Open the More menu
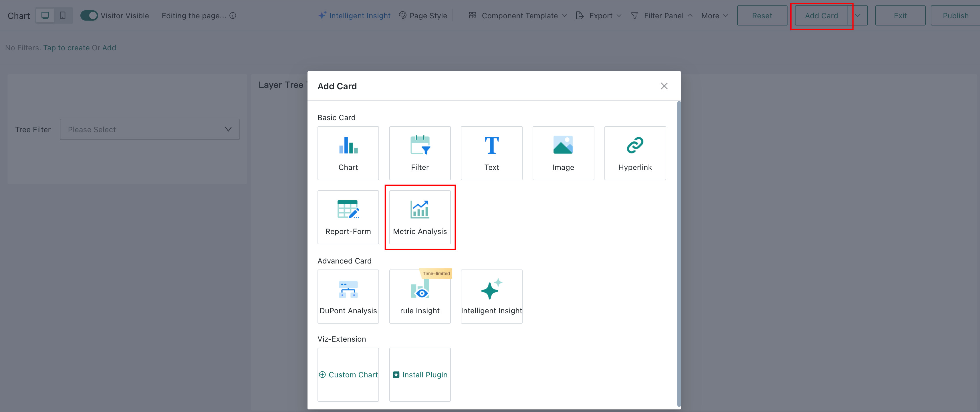The height and width of the screenshot is (412, 980). click(715, 16)
